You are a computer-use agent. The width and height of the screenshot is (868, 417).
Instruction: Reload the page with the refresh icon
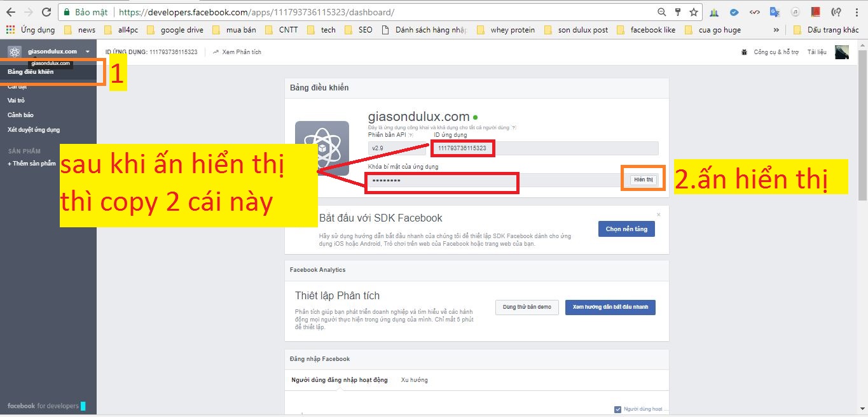(x=46, y=12)
